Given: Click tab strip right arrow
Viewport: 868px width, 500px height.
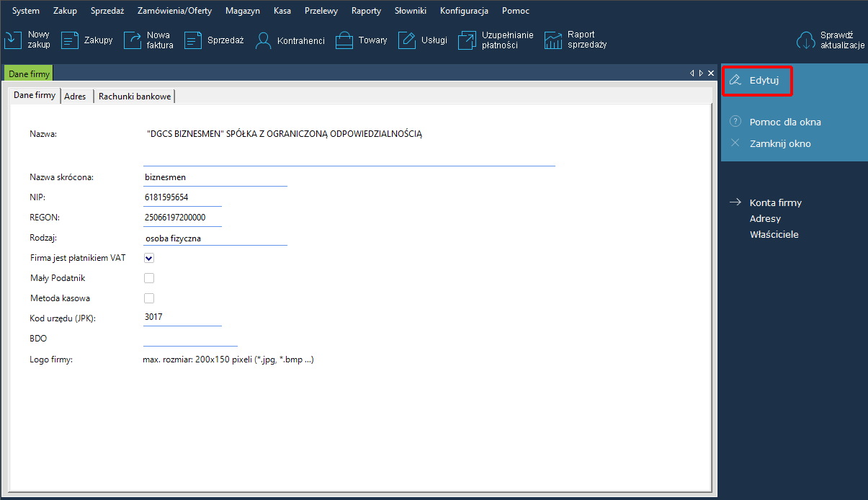Looking at the screenshot, I should (701, 73).
